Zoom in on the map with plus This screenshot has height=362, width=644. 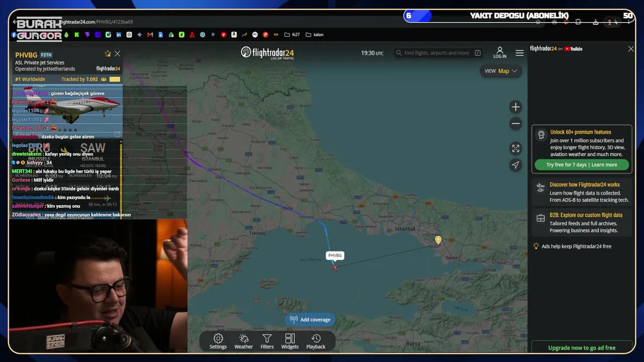[516, 107]
